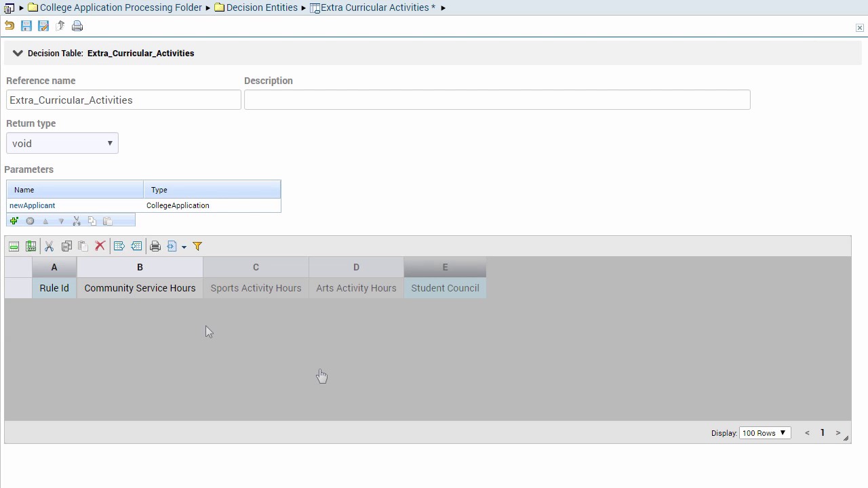Open the dropdown arrow beside document icon
The height and width of the screenshot is (488, 868).
(184, 247)
